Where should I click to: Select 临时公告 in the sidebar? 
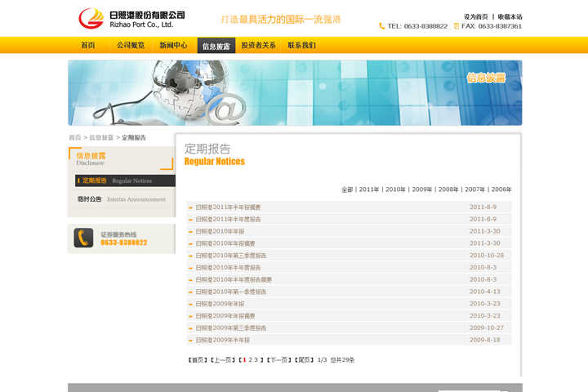pos(90,199)
